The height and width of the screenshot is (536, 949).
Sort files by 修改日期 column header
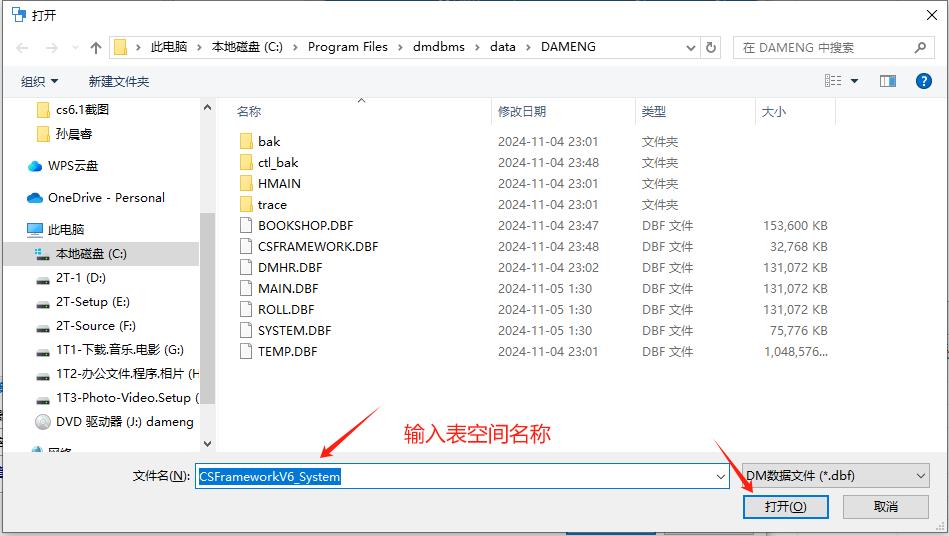coord(522,112)
